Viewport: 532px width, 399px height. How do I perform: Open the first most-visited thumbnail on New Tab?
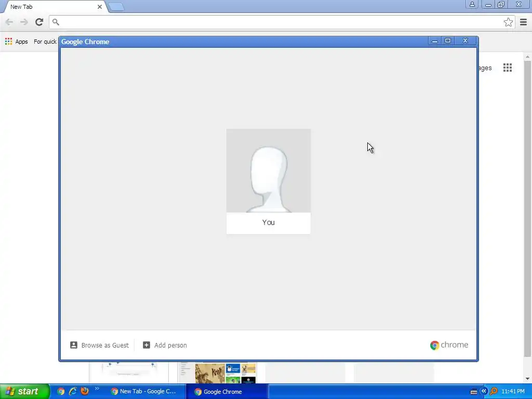(129, 373)
